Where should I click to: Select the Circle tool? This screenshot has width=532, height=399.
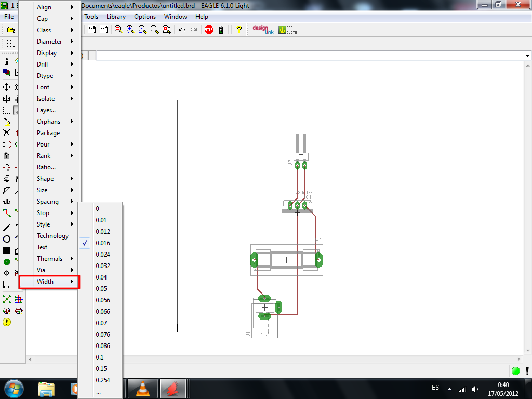6,239
